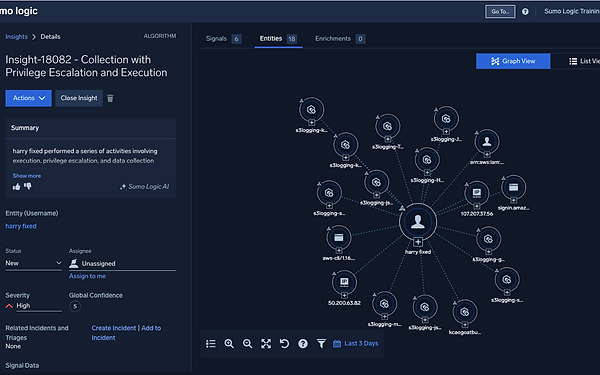
Task: Go back to Insights via breadcrumb
Action: point(16,37)
